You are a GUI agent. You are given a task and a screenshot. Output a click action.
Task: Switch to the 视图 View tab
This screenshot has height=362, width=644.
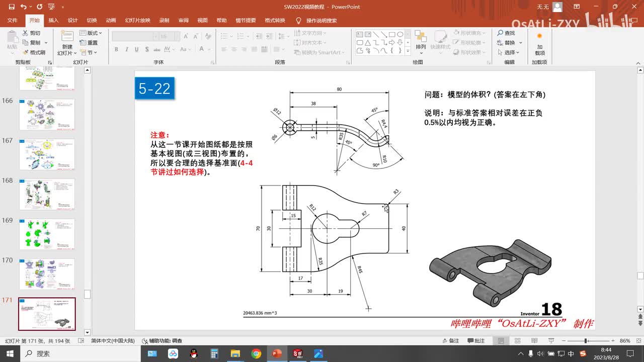[202, 21]
